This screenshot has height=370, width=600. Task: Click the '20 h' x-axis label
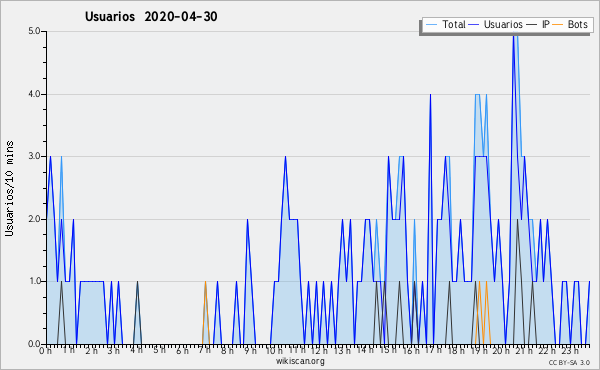point(502,351)
